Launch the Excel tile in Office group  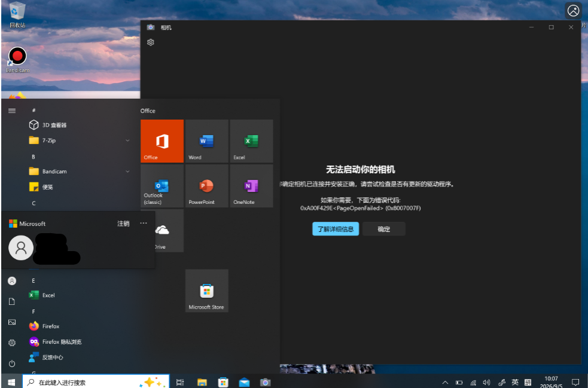(251, 141)
